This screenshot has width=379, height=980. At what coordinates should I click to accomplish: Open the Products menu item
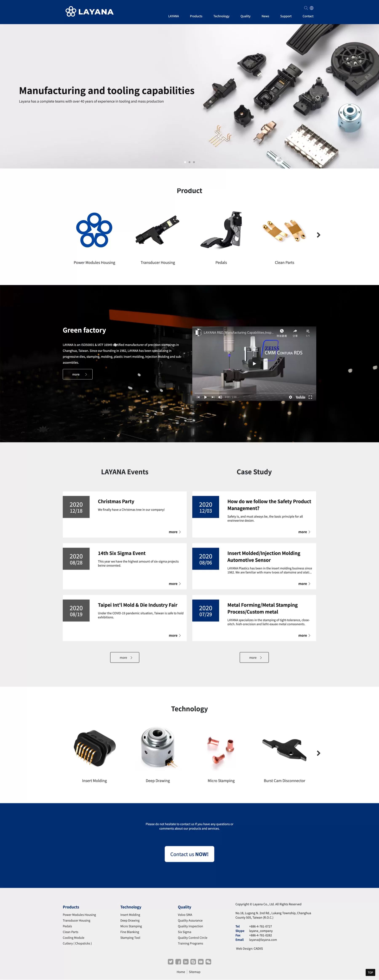[x=196, y=16]
